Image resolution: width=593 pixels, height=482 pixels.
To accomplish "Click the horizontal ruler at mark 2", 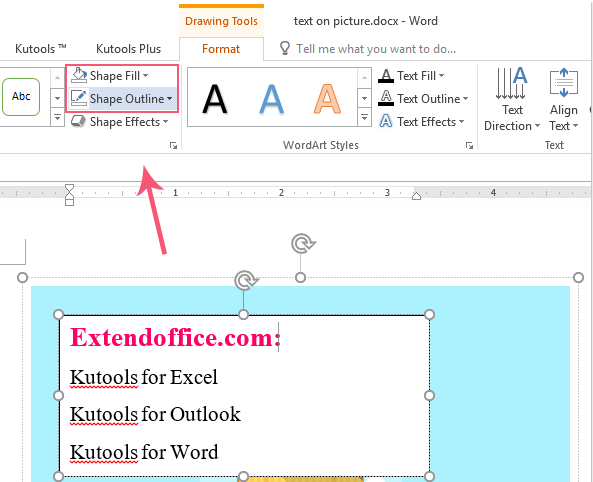I will [281, 193].
